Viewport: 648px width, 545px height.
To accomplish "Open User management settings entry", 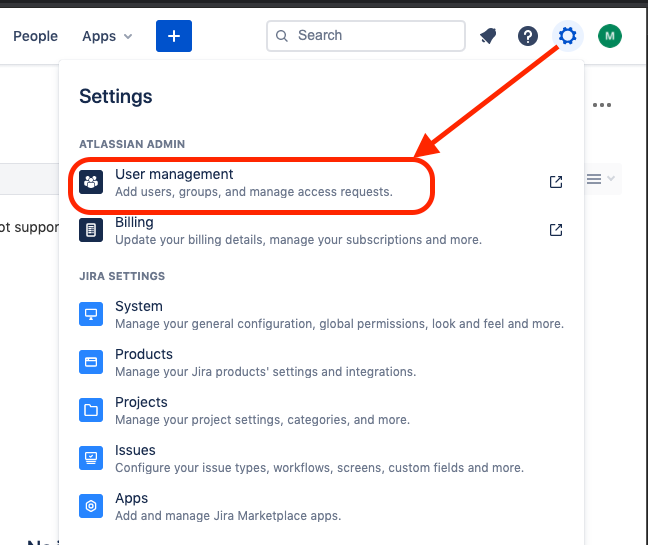I will point(321,182).
